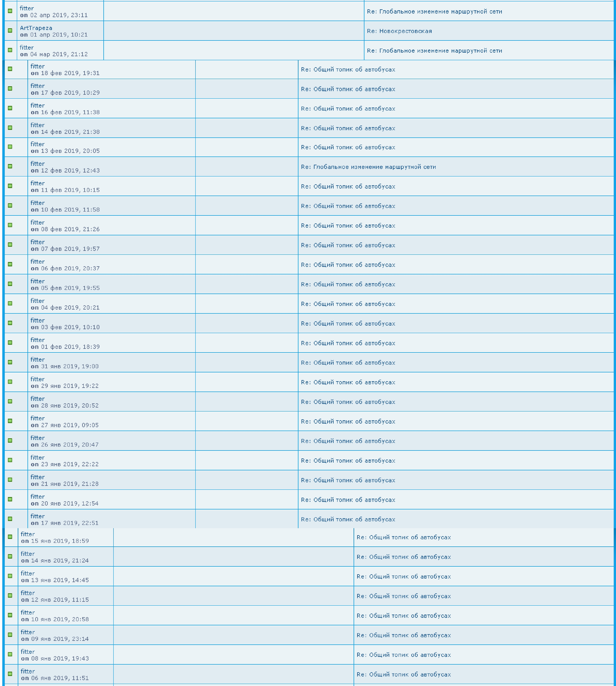The image size is (616, 686).
Task: Click green post icon beside ArtTrapeza row
Action: click(10, 30)
